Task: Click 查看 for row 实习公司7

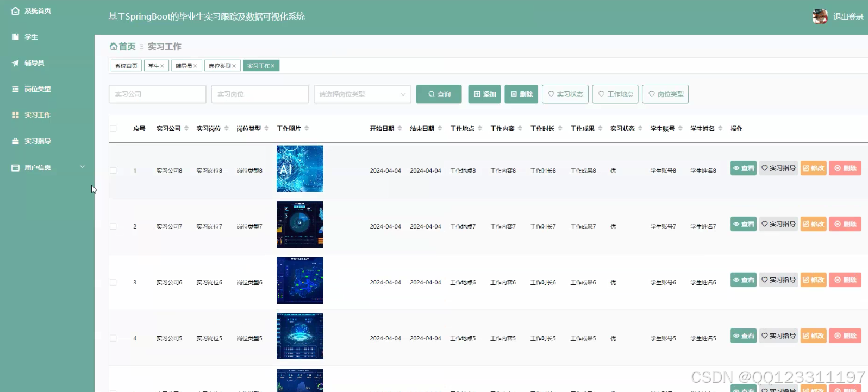Action: (744, 224)
